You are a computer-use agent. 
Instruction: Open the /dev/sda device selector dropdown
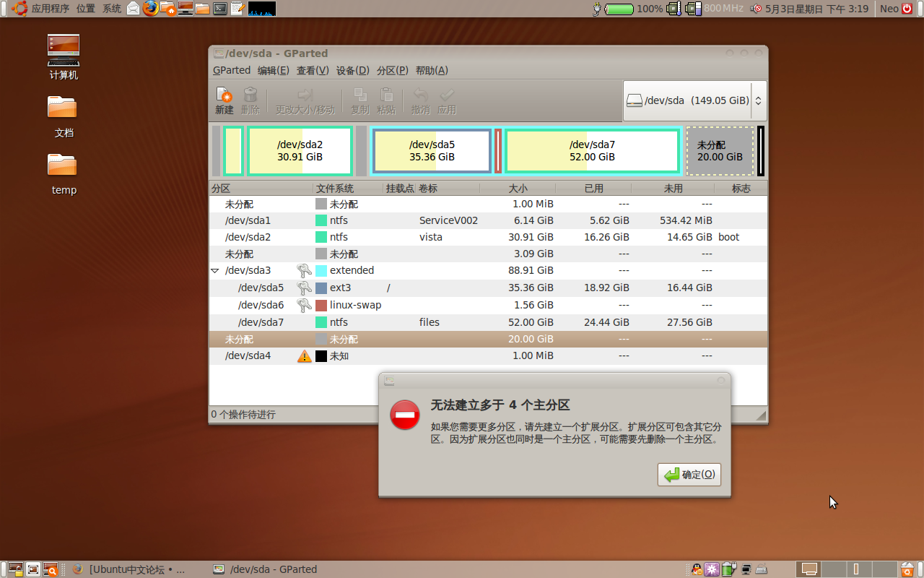click(694, 100)
